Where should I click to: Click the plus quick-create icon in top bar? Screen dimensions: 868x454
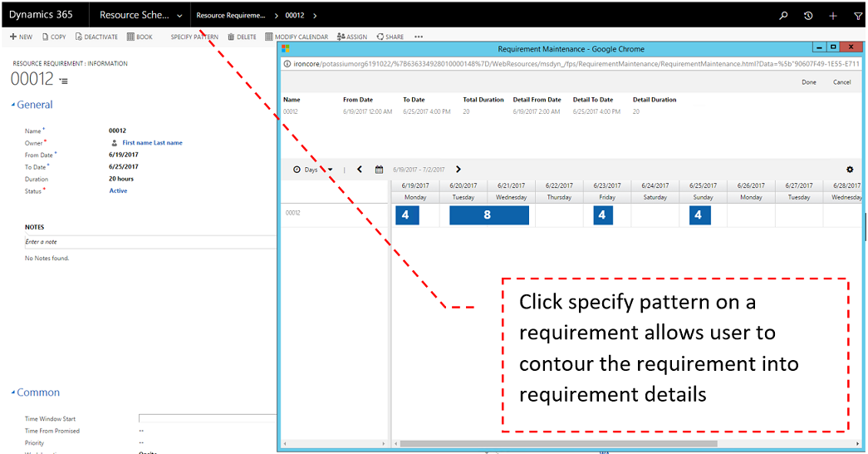pyautogui.click(x=833, y=16)
